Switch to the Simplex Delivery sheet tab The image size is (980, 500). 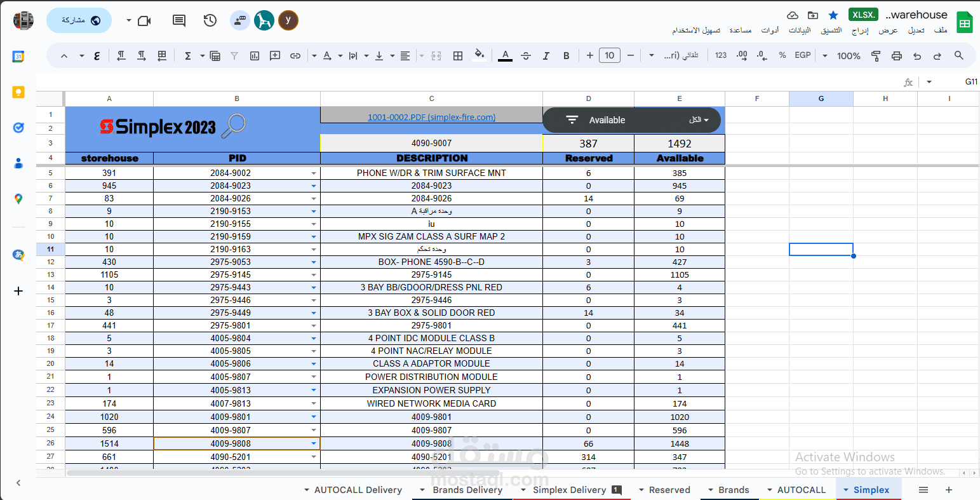[570, 490]
